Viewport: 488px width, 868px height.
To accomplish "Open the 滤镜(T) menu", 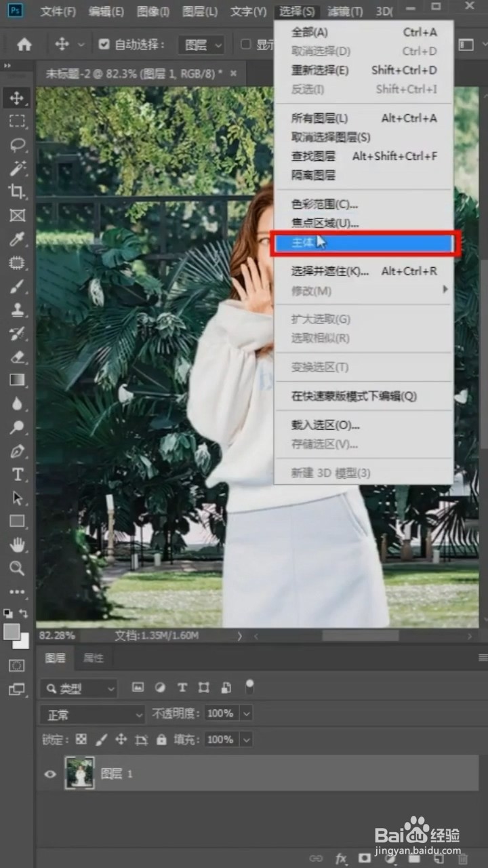I will pyautogui.click(x=345, y=12).
